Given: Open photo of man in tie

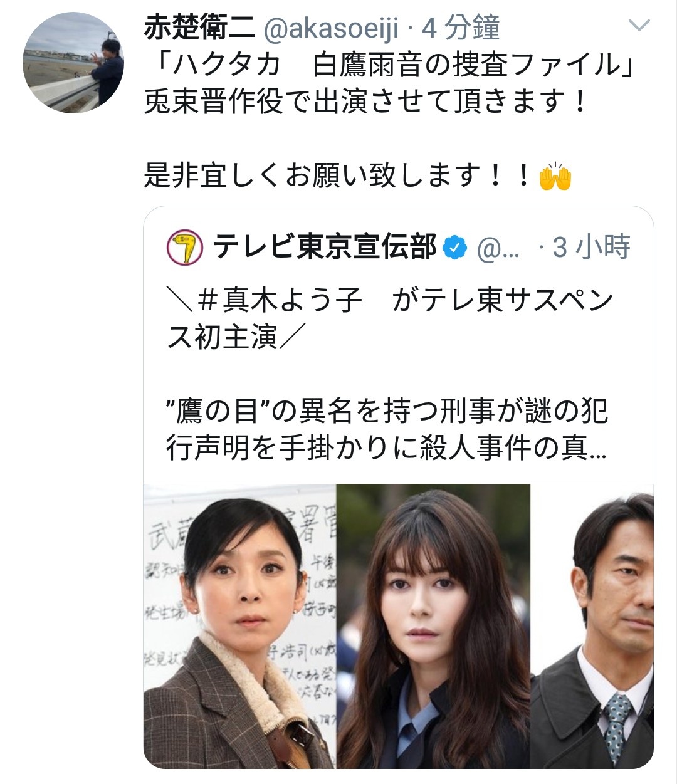Looking at the screenshot, I should (592, 626).
